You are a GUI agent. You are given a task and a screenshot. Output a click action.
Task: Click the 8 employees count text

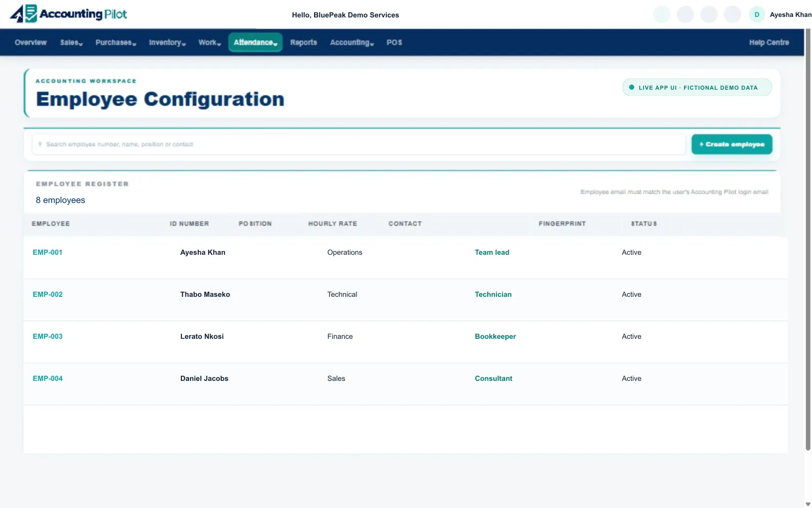(60, 200)
